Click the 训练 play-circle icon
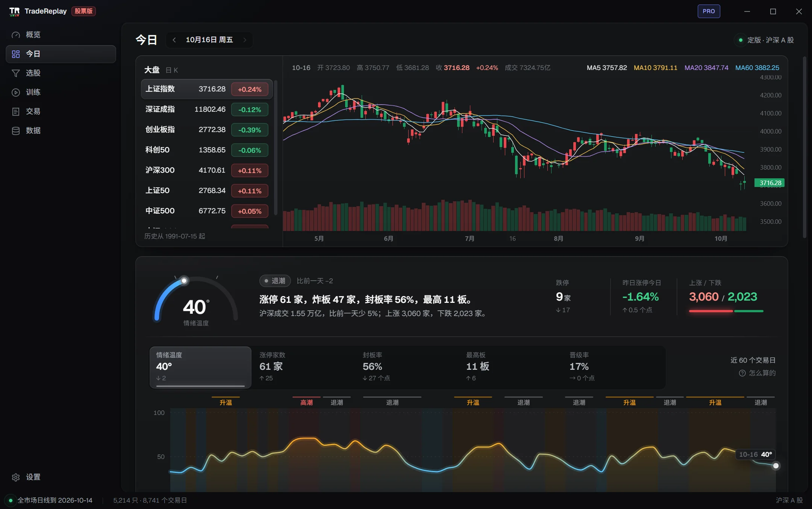Viewport: 812px width, 509px height. 16,92
